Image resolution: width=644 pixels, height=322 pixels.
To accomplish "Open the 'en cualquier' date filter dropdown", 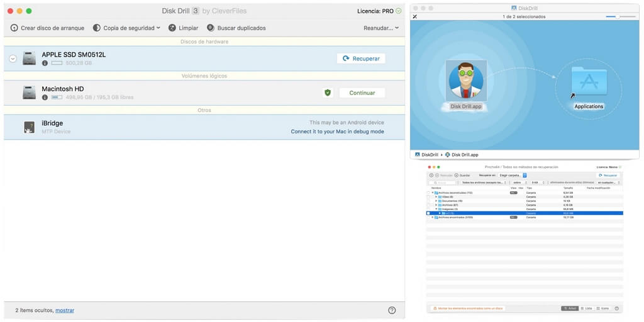I will pyautogui.click(x=608, y=183).
